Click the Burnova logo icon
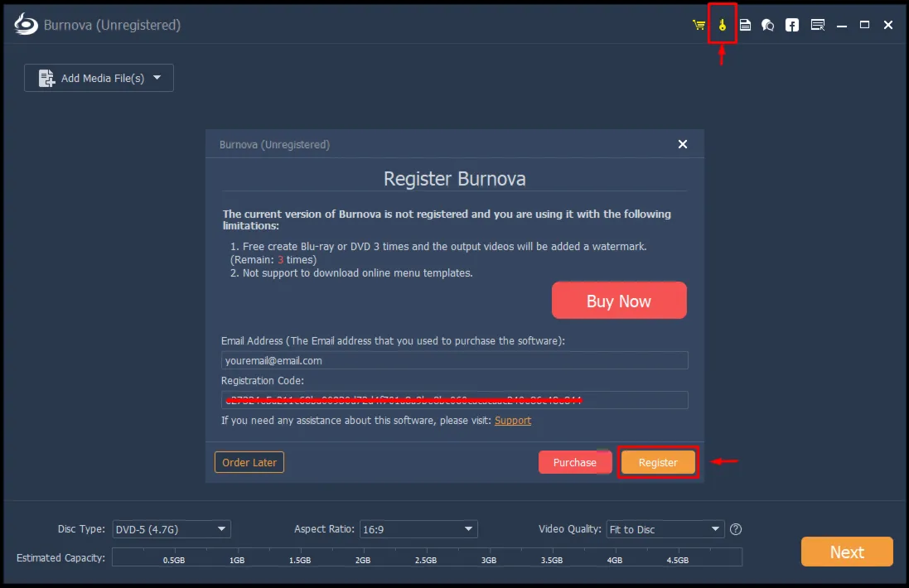Viewport: 909px width, 588px height. (x=26, y=24)
